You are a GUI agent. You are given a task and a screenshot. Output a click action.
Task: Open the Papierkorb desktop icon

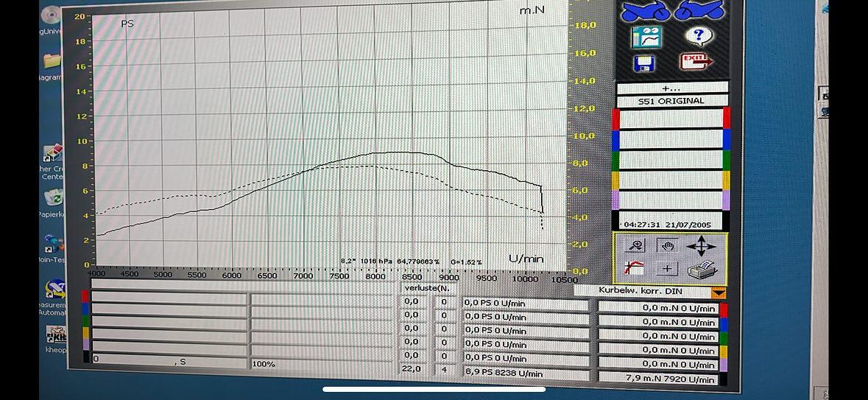[x=53, y=199]
